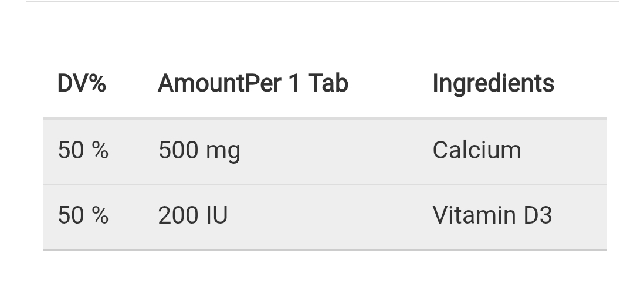Select the number 200 in the table
The height and width of the screenshot is (301, 644).
[x=178, y=215]
